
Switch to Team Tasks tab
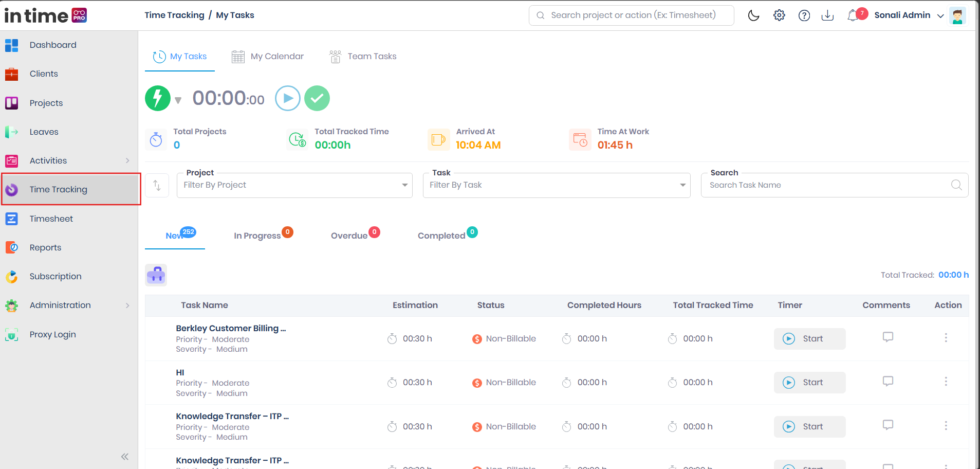[x=363, y=57]
